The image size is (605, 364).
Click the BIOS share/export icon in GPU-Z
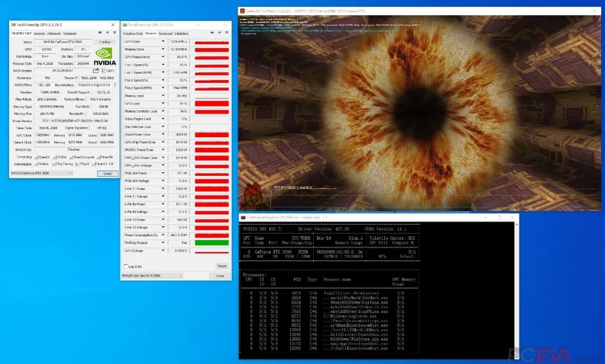(x=96, y=71)
